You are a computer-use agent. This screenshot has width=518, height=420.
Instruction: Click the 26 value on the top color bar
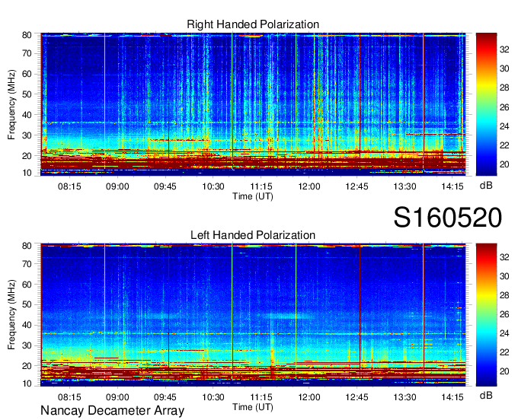[504, 107]
